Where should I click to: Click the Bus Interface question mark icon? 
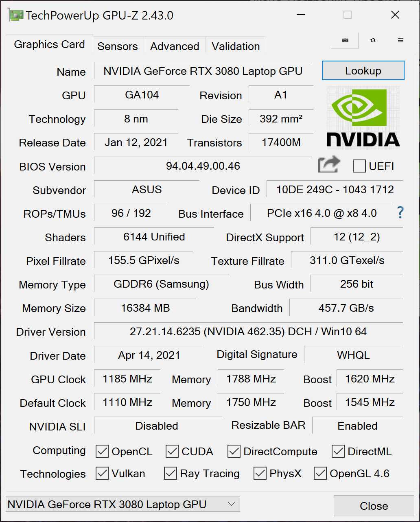click(x=400, y=212)
